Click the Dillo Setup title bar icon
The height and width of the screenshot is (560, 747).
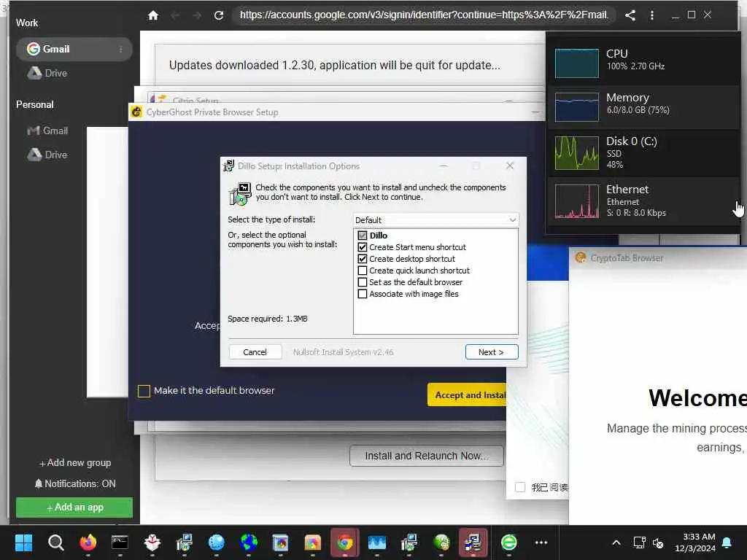[x=228, y=166]
